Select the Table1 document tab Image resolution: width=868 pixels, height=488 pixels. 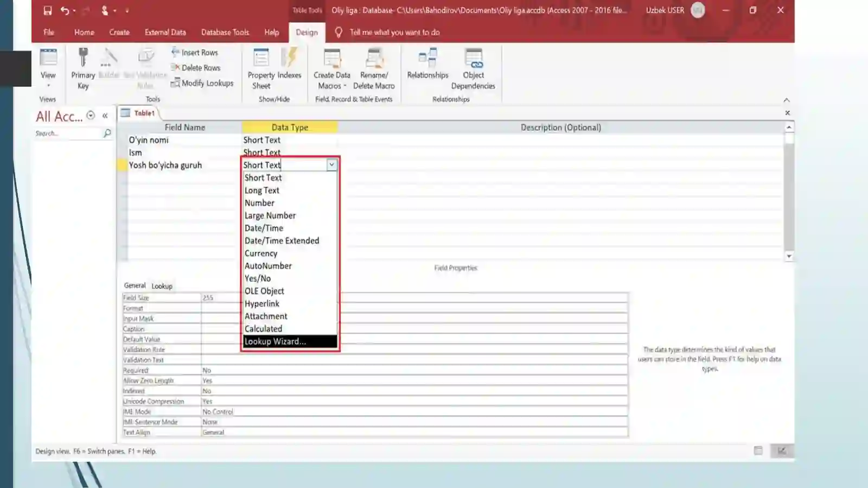tap(140, 113)
